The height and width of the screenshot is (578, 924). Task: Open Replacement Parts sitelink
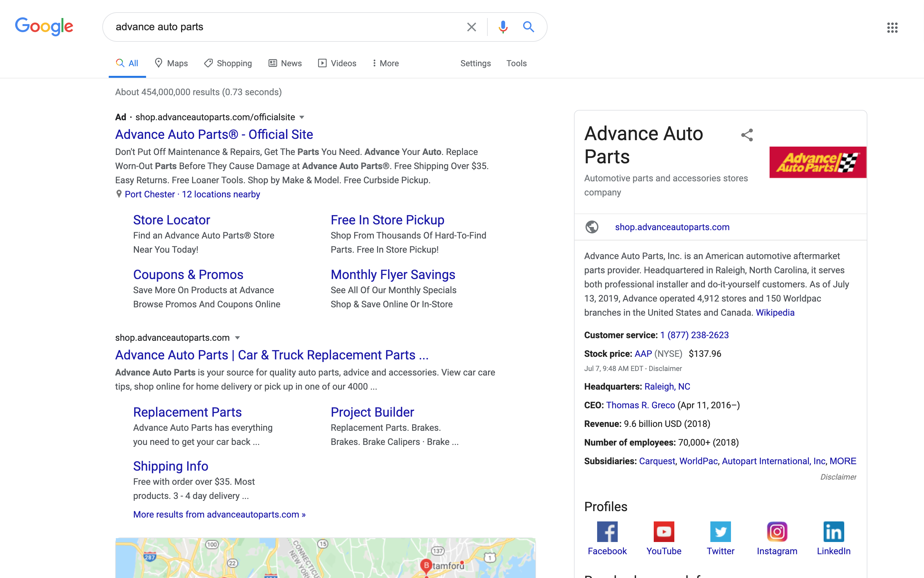coord(188,412)
